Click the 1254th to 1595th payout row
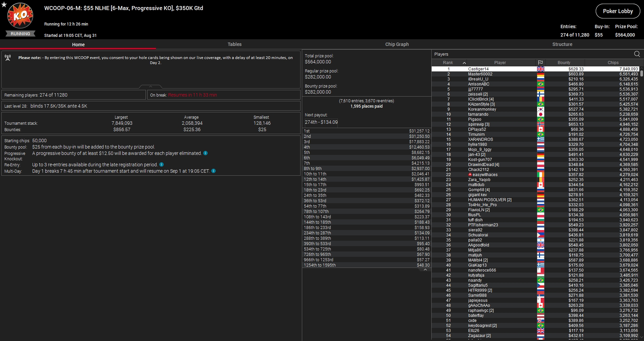Image resolution: width=644 pixels, height=341 pixels. [x=367, y=265]
